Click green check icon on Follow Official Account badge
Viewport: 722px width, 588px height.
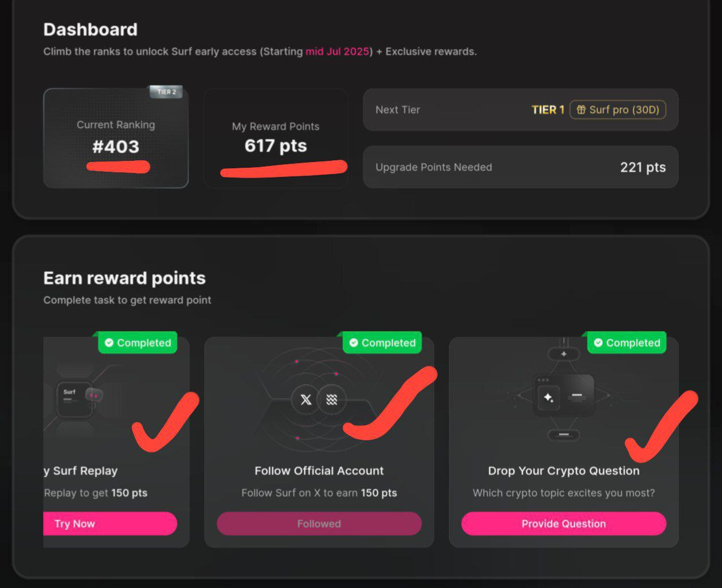pyautogui.click(x=354, y=342)
